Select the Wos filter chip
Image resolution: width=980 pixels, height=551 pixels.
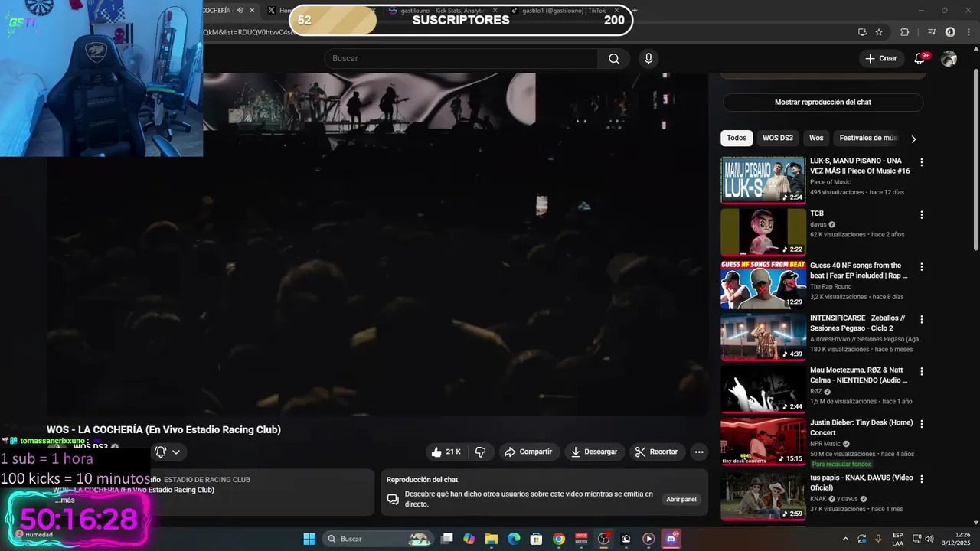coord(816,139)
